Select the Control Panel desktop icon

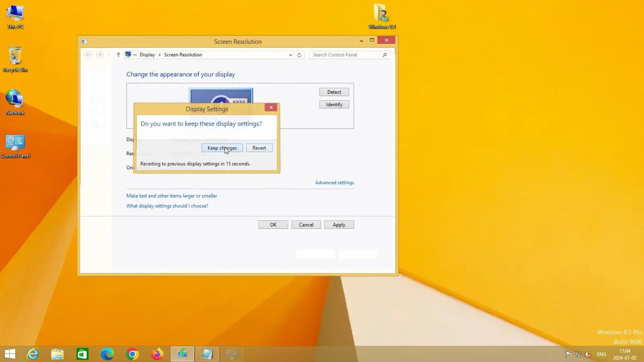tap(15, 146)
